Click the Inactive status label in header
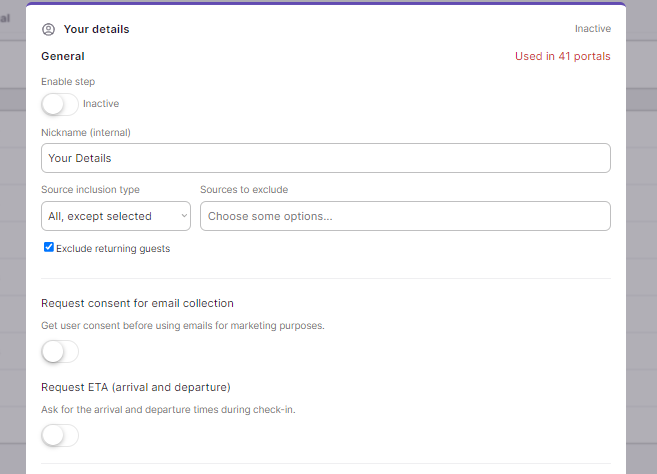This screenshot has width=657, height=474. click(592, 28)
